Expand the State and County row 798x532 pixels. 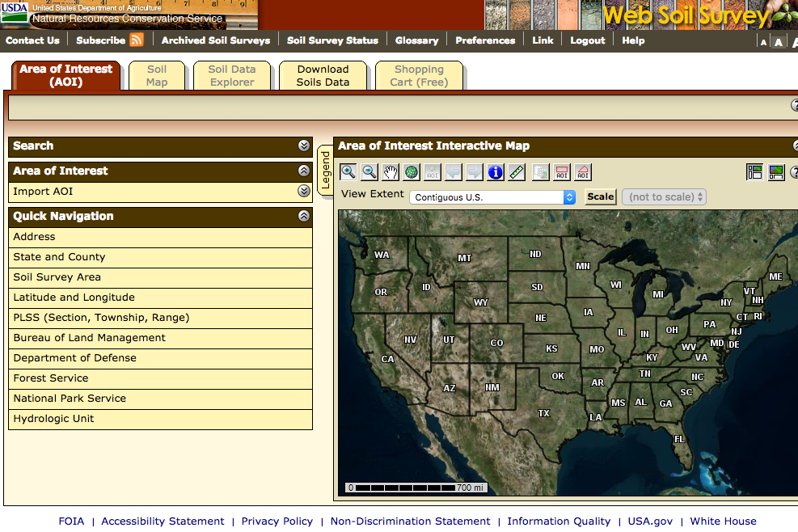[160, 257]
